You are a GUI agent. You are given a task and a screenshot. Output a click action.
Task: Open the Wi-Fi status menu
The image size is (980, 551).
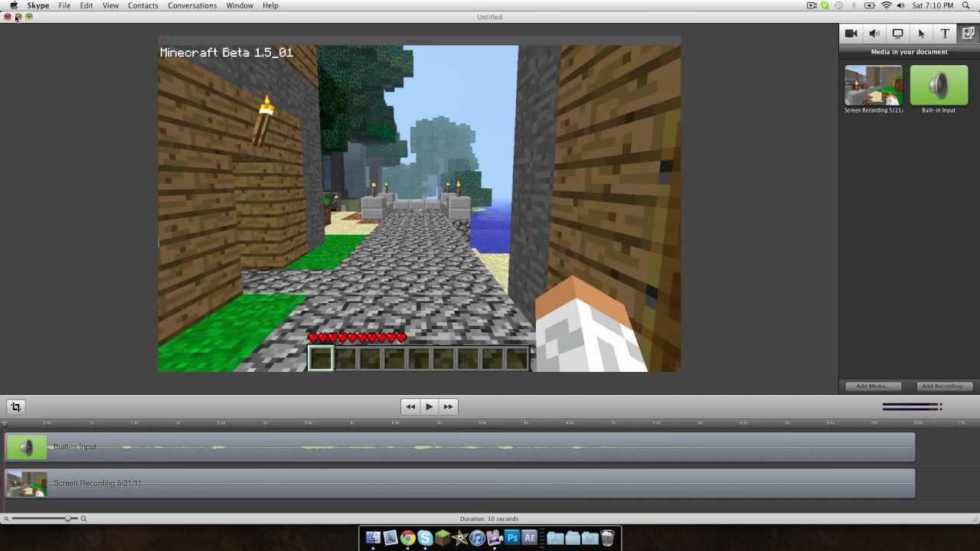click(x=887, y=5)
